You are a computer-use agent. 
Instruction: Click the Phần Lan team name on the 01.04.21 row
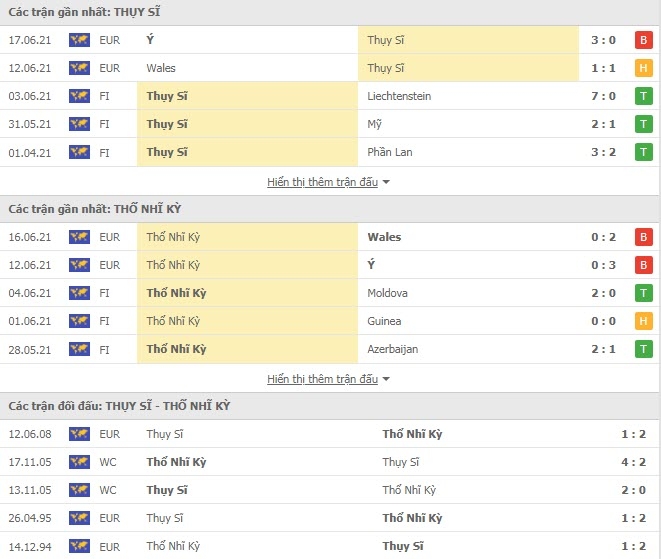390,152
